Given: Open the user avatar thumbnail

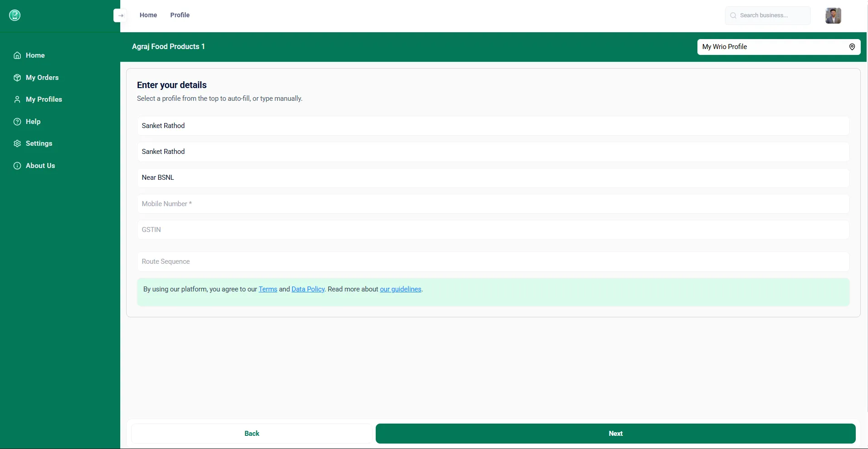Looking at the screenshot, I should click(x=833, y=15).
